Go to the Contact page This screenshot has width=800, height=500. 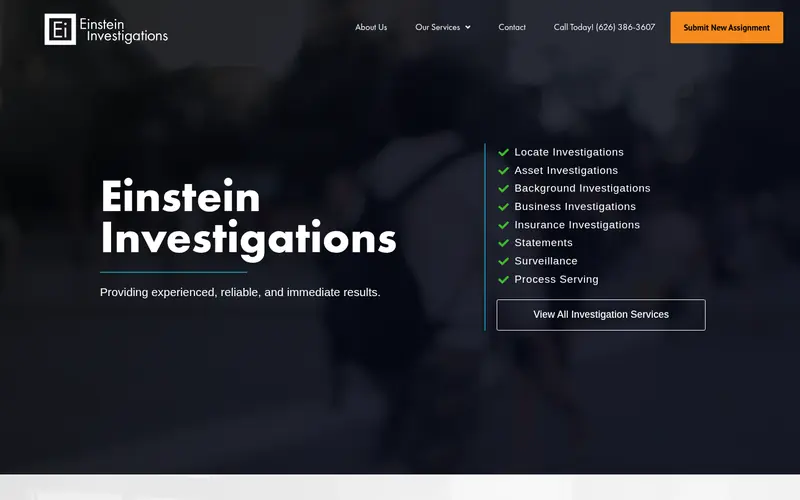coord(512,27)
